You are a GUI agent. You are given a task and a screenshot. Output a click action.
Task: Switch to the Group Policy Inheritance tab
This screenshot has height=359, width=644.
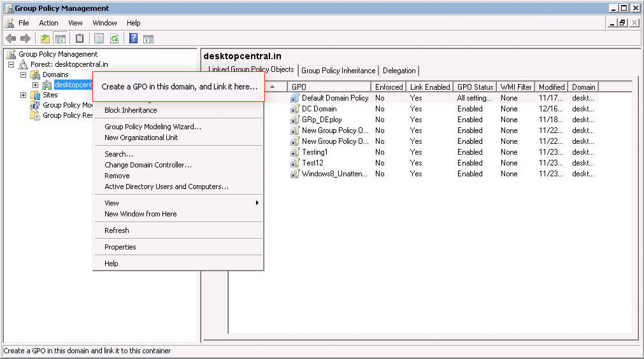coord(339,71)
